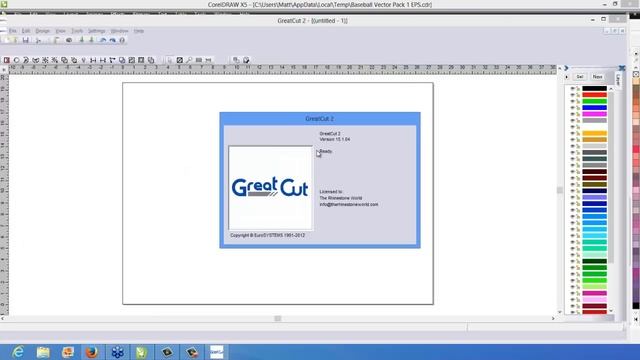Click the blue Redo arrow icon
The image size is (640, 360).
click(112, 40)
